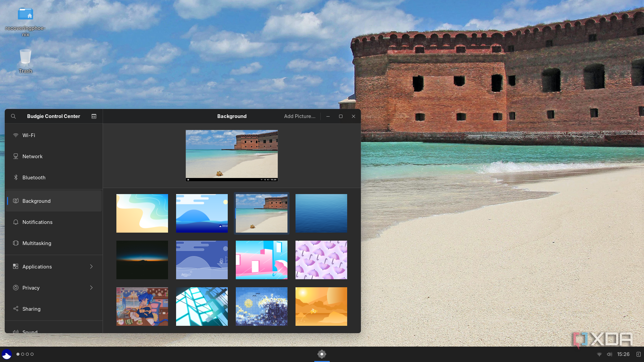Open Wi-Fi settings panel

[x=54, y=135]
